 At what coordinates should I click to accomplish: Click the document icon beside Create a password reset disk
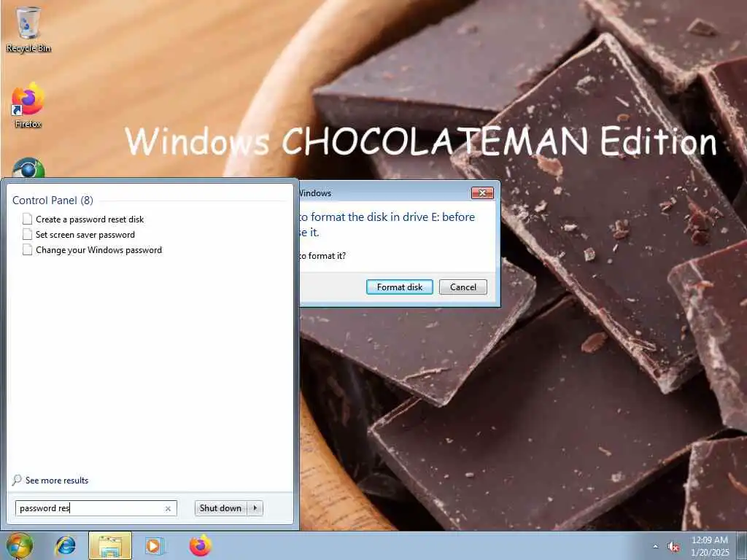27,219
